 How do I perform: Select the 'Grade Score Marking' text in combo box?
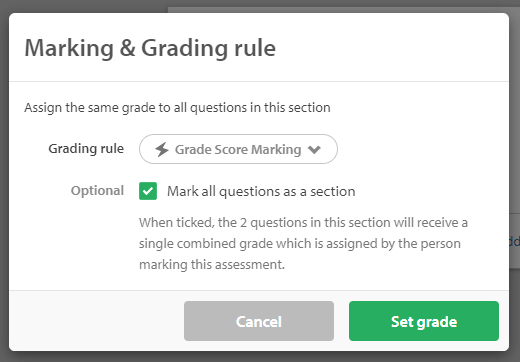coord(238,149)
